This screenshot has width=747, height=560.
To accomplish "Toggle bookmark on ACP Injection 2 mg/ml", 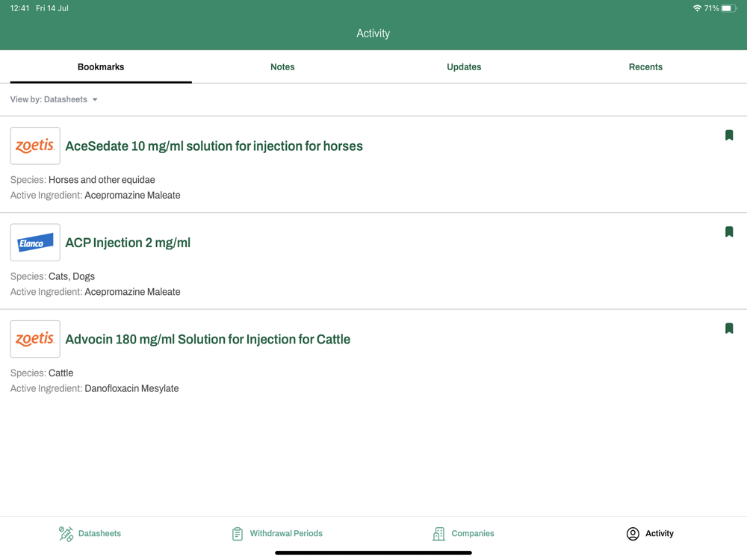I will tap(728, 232).
